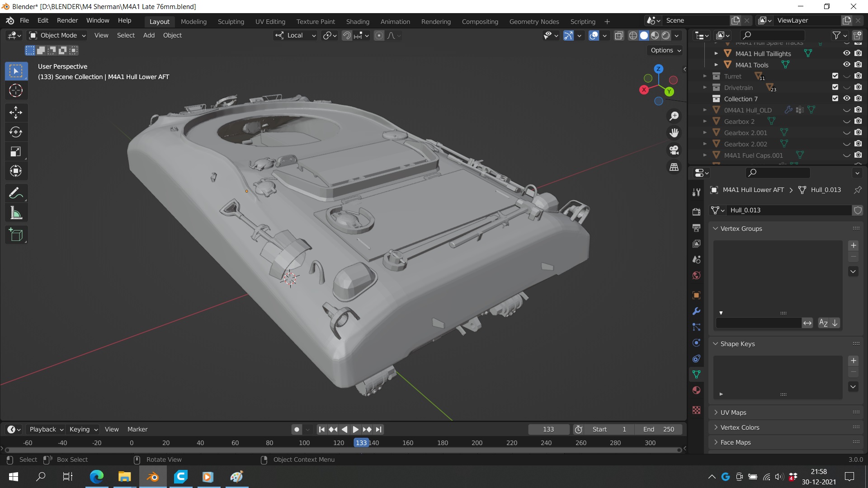
Task: Open the Render menu
Action: 67,20
